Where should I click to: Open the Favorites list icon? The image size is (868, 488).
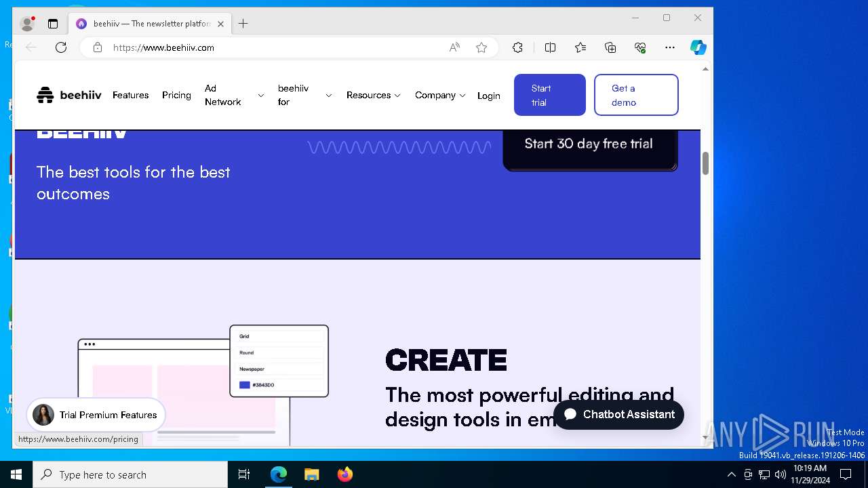(580, 47)
